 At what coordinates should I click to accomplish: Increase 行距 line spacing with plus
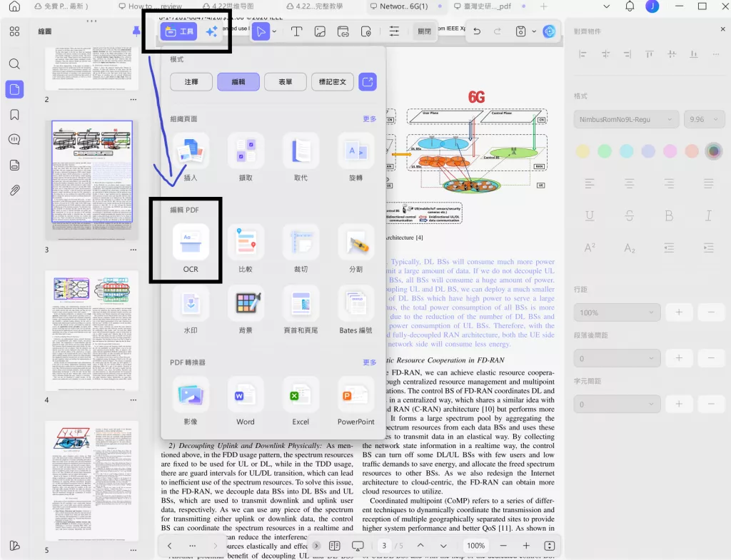[x=679, y=312]
